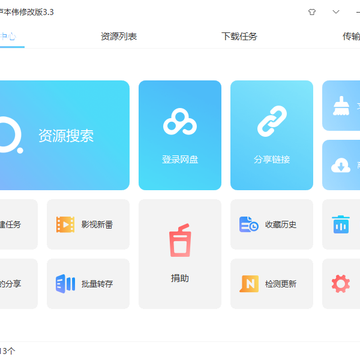Click the magnifier icon in 资源搜索
This screenshot has width=360, height=360.
pyautogui.click(x=11, y=135)
